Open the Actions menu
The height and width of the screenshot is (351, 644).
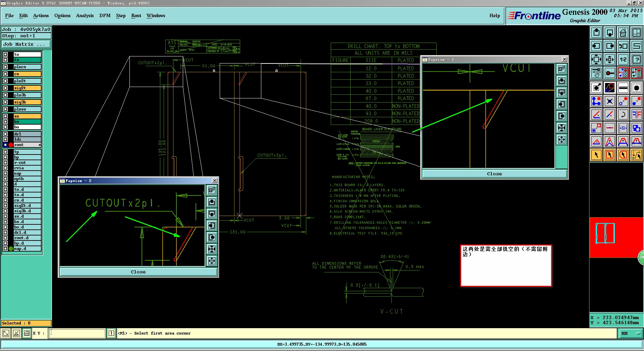point(41,15)
